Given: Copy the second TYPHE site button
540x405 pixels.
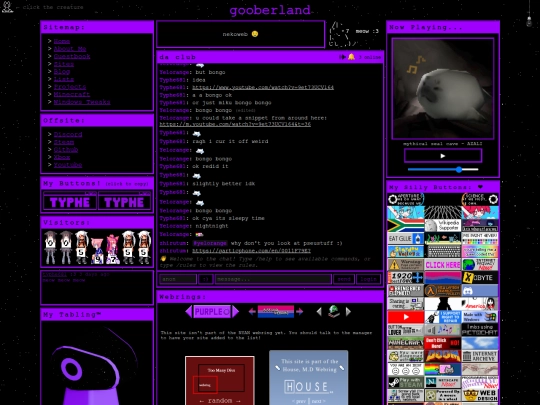Looking at the screenshot, I should [x=124, y=201].
